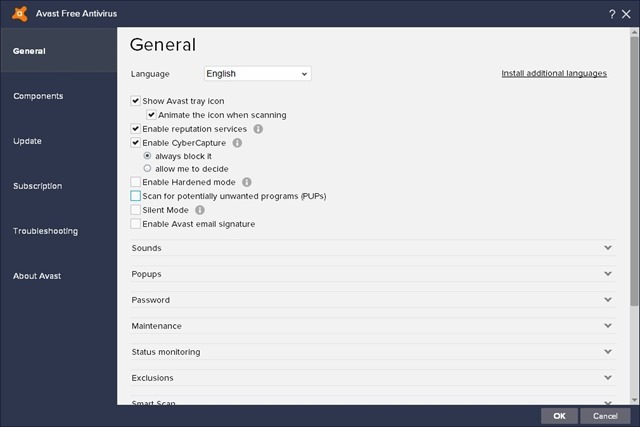The width and height of the screenshot is (640, 427).
Task: Click the OK button
Action: click(559, 415)
